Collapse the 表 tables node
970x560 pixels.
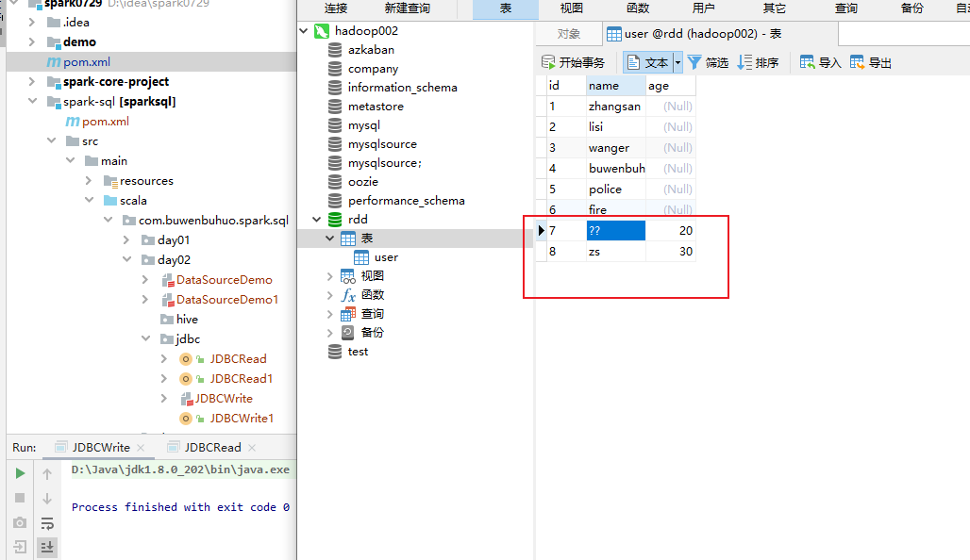tap(329, 239)
